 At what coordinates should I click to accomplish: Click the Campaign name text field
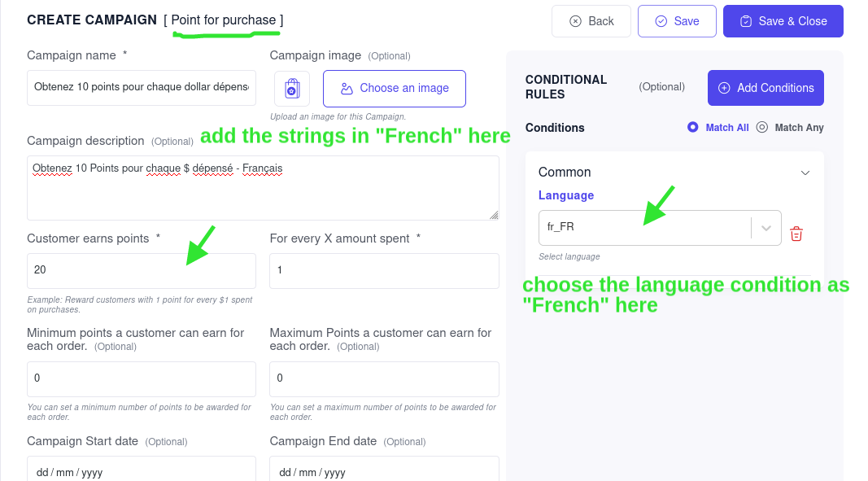[x=142, y=88]
